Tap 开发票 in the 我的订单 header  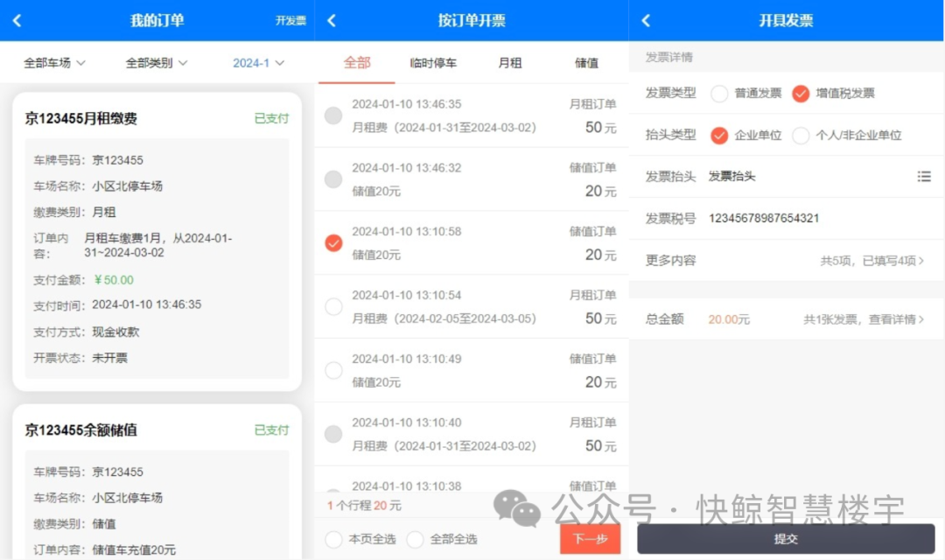point(290,20)
